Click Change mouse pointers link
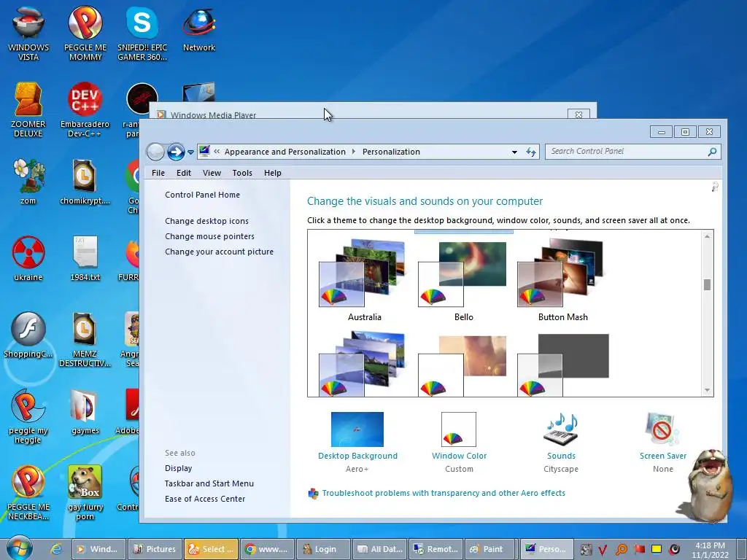747x560 pixels. click(x=209, y=236)
